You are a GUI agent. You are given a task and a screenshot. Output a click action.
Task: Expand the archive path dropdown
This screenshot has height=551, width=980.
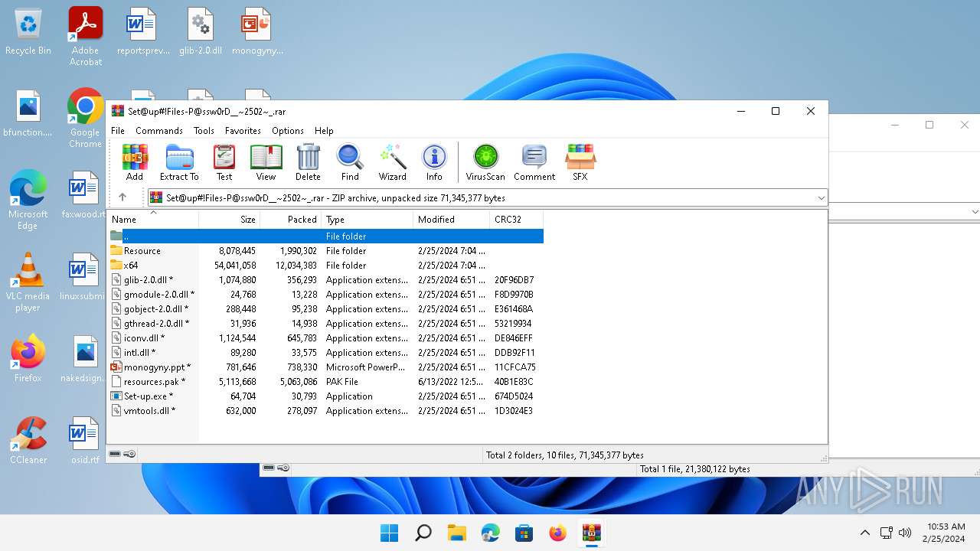pyautogui.click(x=821, y=197)
